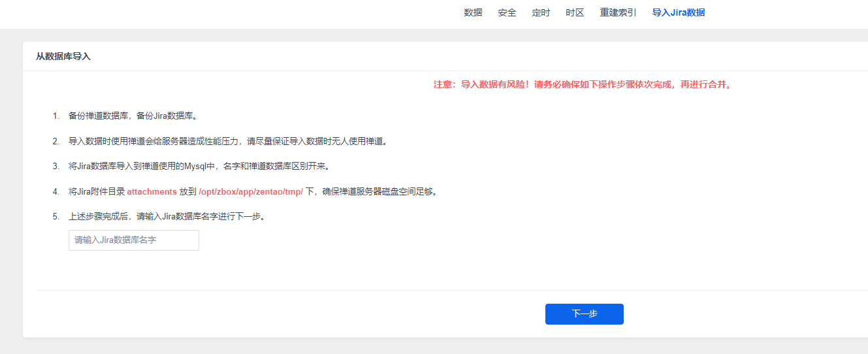Click the 从数据库导入 panel heading
This screenshot has height=354, width=868.
click(63, 57)
